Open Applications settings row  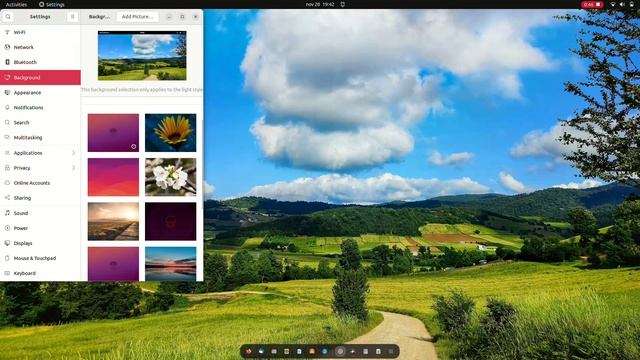(40, 153)
